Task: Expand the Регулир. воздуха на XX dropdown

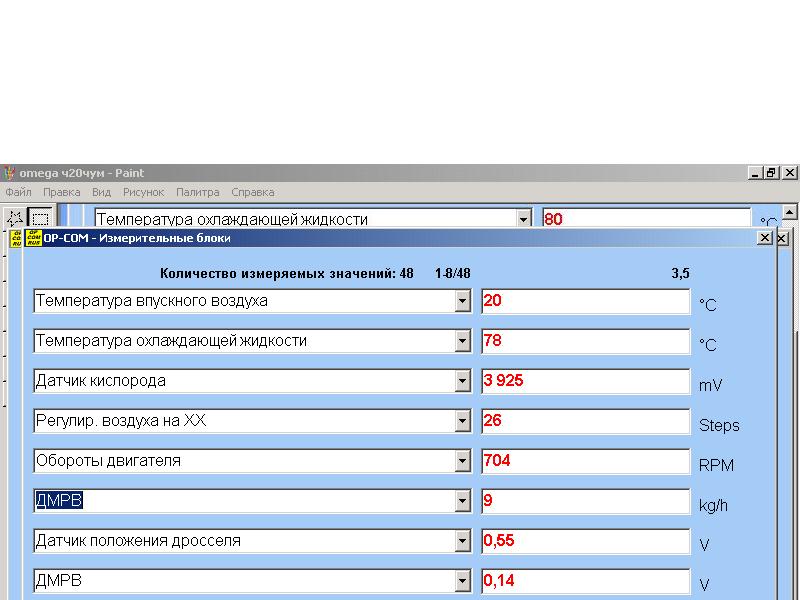Action: pos(462,421)
